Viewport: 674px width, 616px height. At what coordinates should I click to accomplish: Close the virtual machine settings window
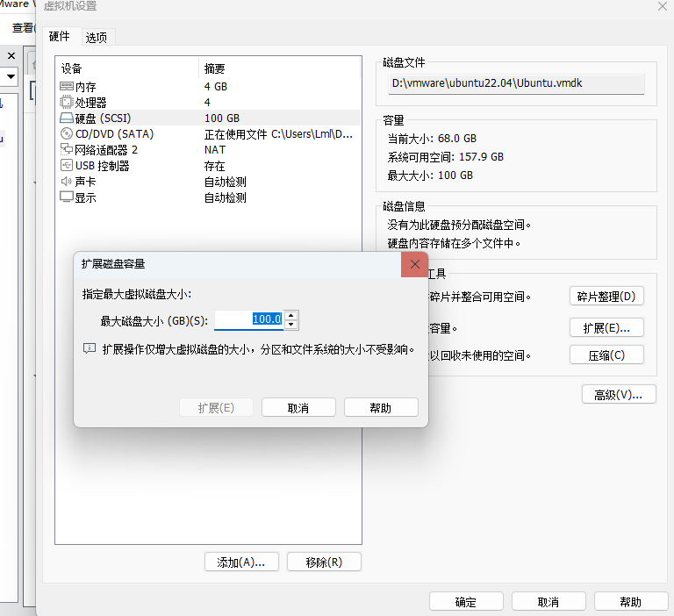pyautogui.click(x=663, y=6)
